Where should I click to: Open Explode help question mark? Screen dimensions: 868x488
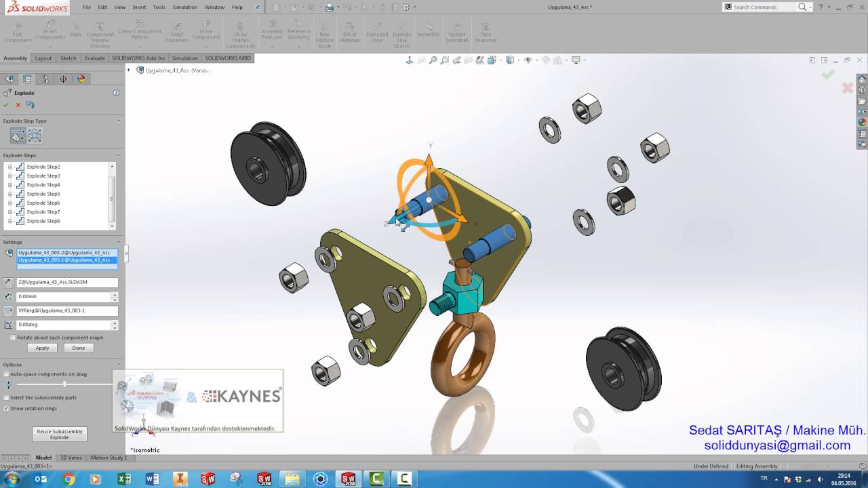pos(116,93)
